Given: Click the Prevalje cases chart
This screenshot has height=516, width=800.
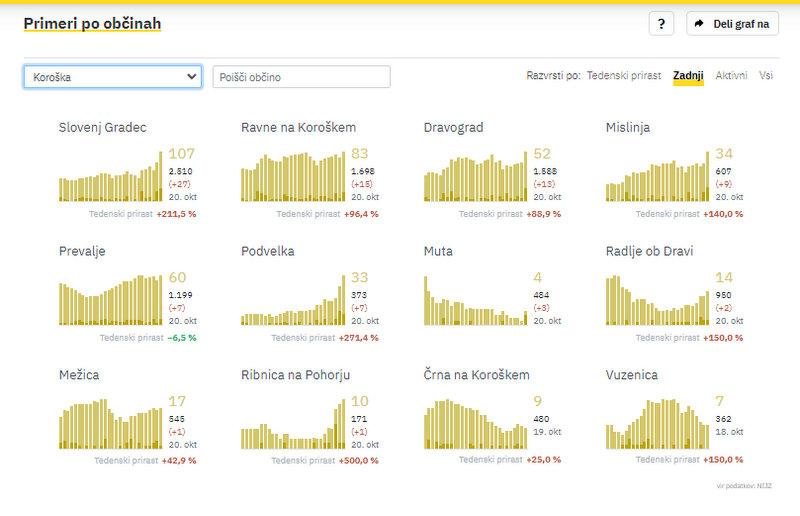Looking at the screenshot, I should pyautogui.click(x=110, y=300).
